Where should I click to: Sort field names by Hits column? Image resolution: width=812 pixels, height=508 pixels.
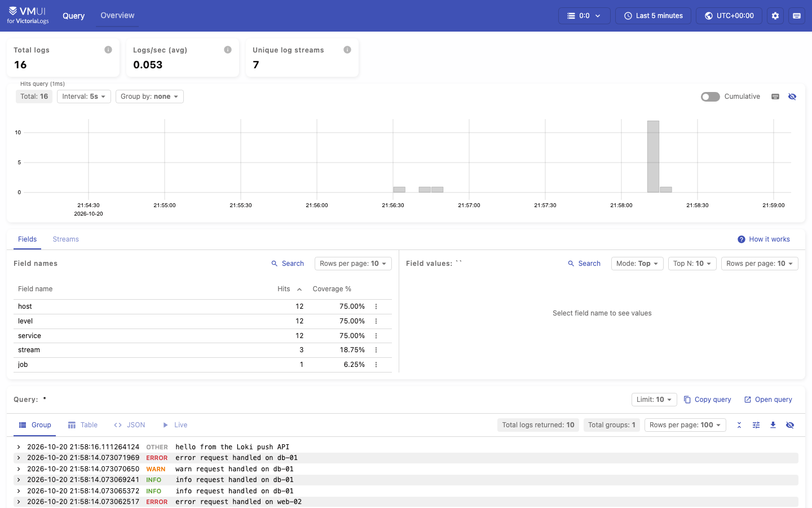289,289
